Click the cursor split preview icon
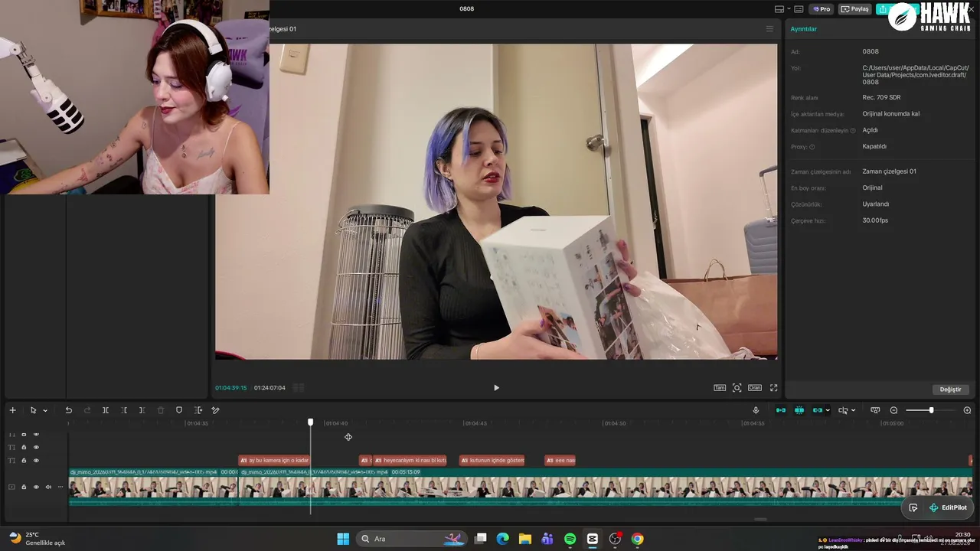980x551 pixels. [x=843, y=410]
